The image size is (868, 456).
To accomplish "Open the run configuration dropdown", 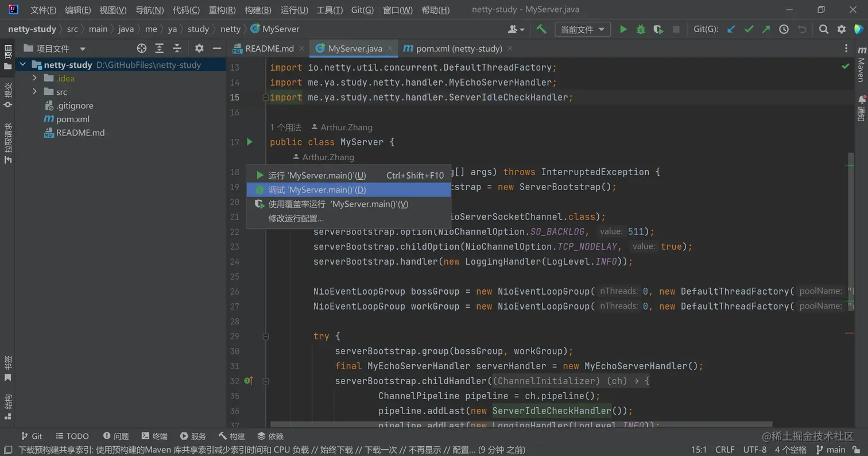I will tap(582, 29).
